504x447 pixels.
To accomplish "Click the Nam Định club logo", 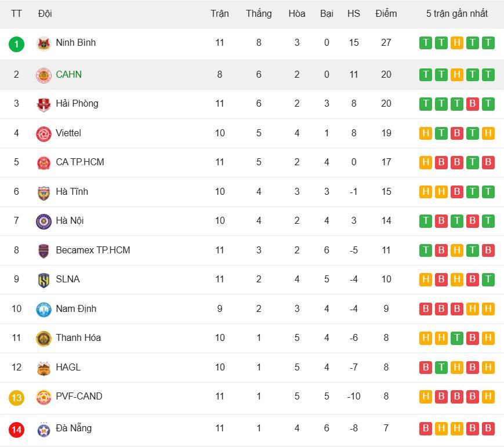I will click(x=43, y=309).
